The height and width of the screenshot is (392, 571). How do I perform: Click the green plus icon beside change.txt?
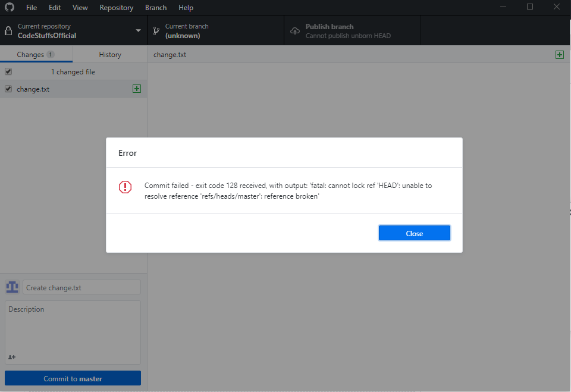tap(137, 88)
